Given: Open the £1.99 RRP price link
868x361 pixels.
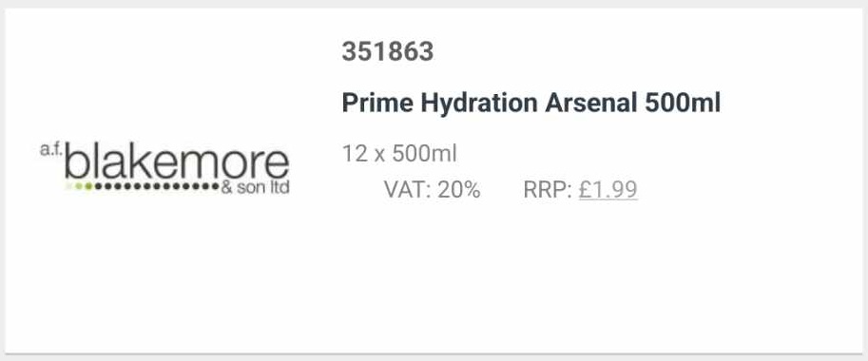Looking at the screenshot, I should tap(608, 190).
